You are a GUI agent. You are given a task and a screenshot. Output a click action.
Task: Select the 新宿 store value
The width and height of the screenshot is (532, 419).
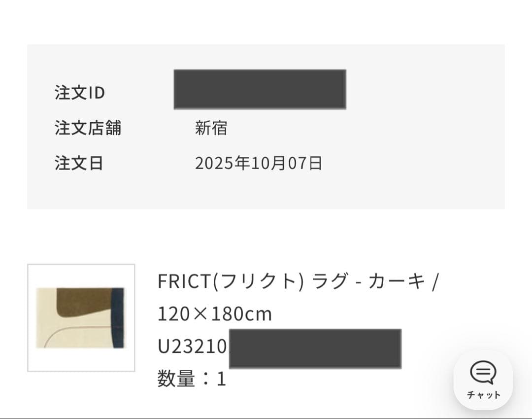[x=211, y=128]
